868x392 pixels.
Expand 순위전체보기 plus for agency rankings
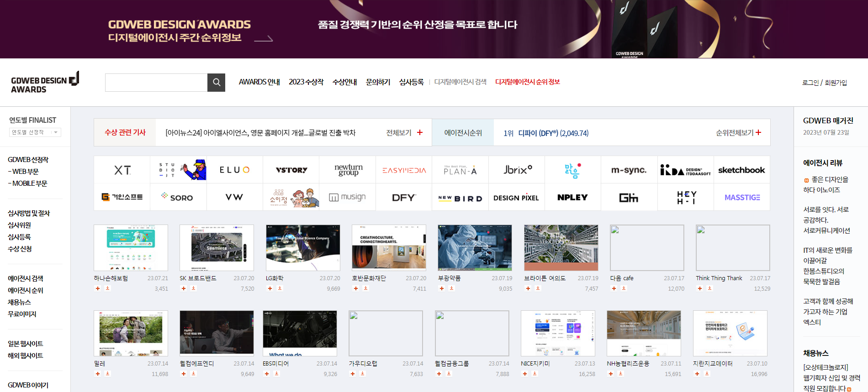point(758,132)
